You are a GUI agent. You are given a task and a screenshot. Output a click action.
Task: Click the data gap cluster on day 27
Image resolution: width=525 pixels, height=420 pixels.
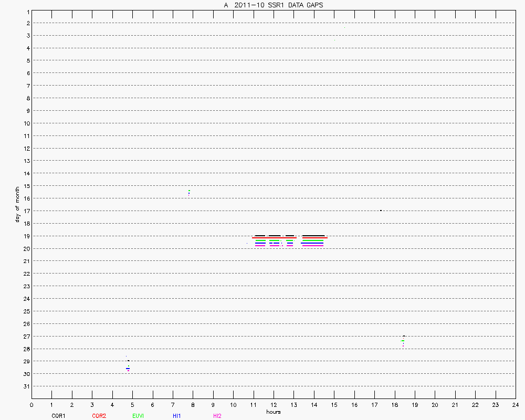[x=403, y=341]
